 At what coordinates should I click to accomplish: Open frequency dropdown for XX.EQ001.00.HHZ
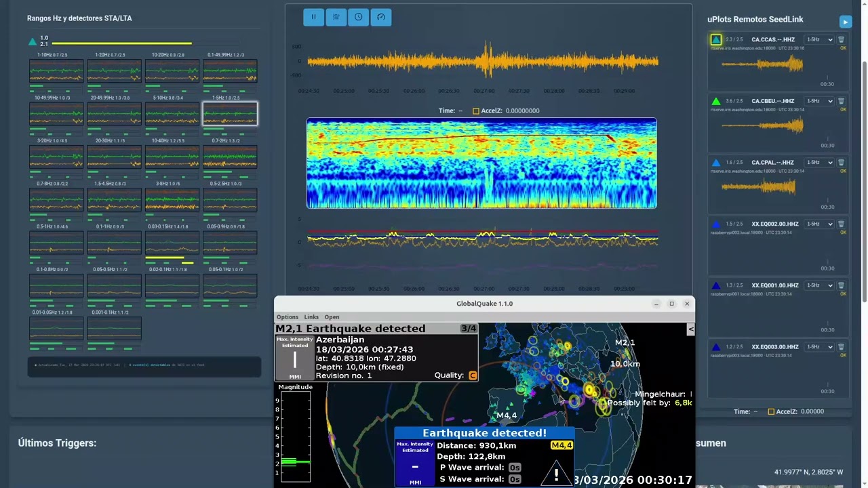pyautogui.click(x=818, y=285)
